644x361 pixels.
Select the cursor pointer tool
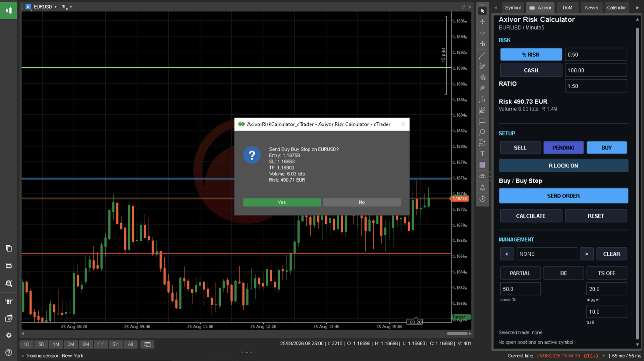click(x=482, y=11)
